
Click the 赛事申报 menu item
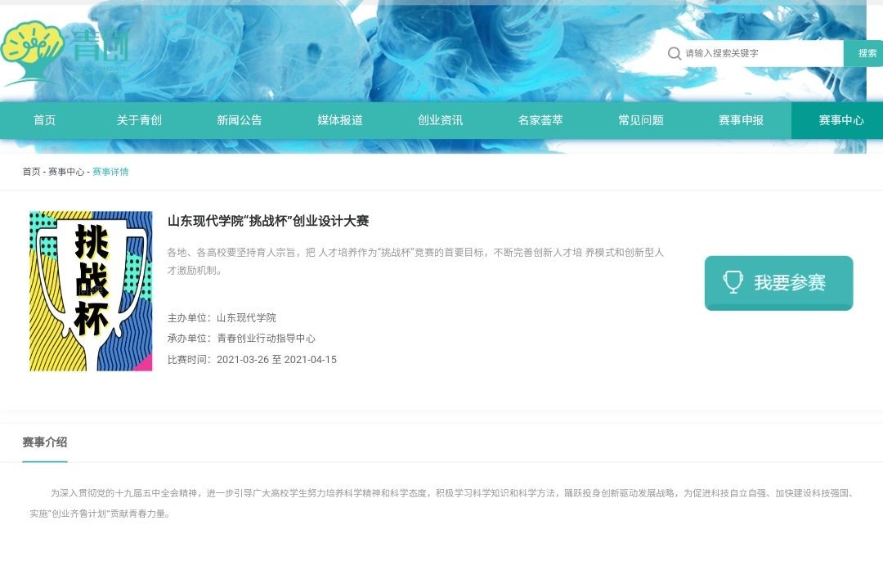coord(741,120)
